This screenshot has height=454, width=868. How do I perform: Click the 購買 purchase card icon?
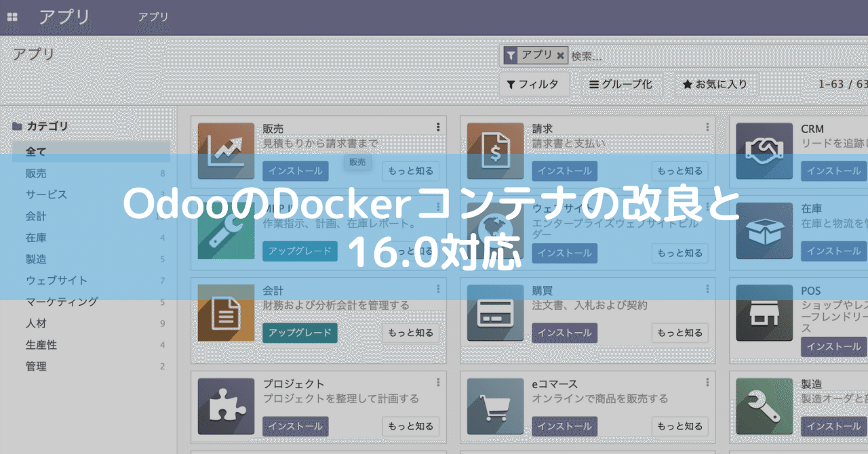(x=494, y=313)
